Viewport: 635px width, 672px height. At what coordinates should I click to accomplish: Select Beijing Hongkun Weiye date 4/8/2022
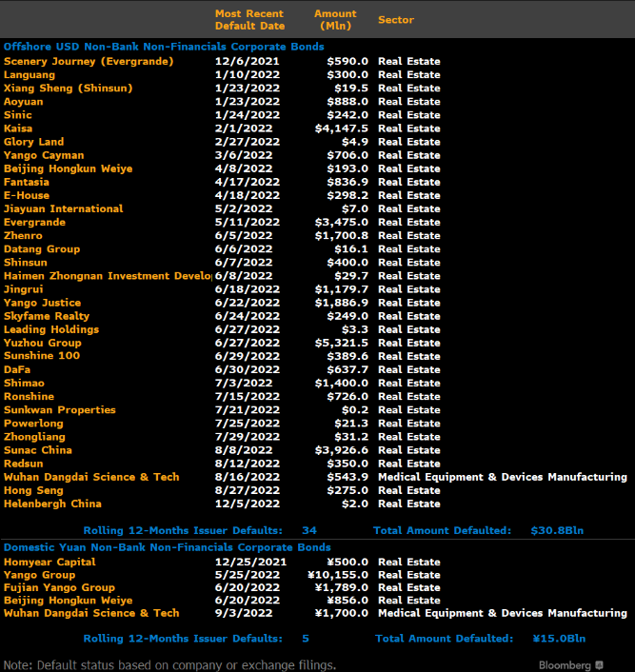point(244,168)
